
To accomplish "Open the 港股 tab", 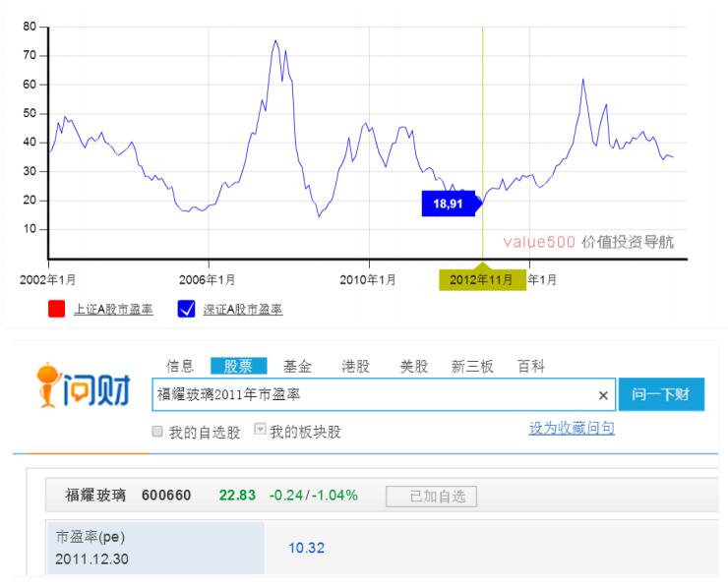I will (356, 366).
